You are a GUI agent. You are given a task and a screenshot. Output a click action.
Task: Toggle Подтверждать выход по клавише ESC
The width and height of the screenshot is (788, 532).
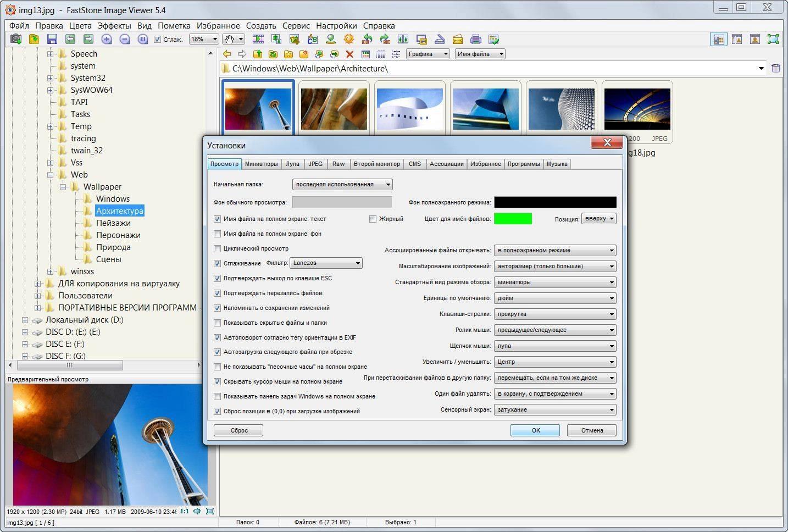(x=217, y=278)
